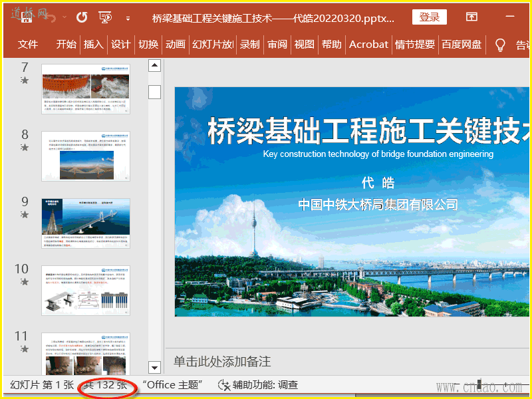Click thumbnail pane scroll down arrow
The width and height of the screenshot is (532, 399).
(x=154, y=368)
